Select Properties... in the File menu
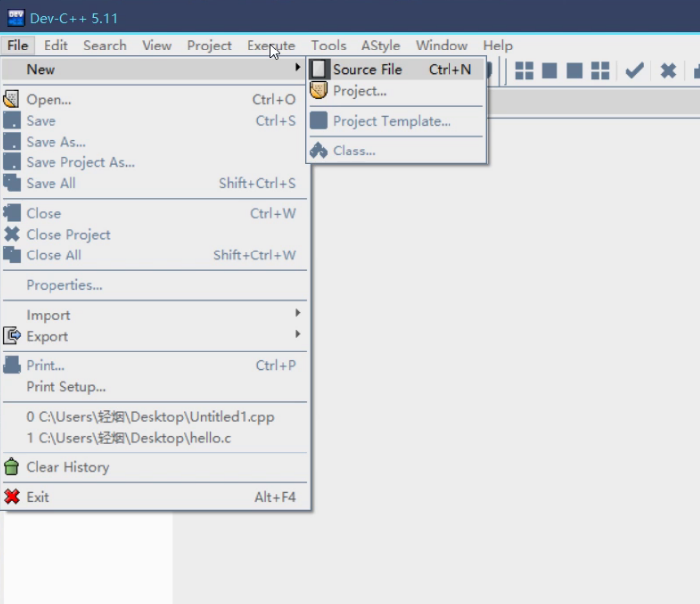 click(64, 285)
